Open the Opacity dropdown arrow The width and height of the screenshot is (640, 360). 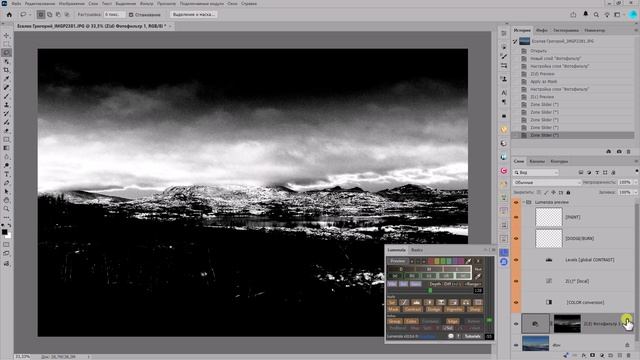point(636,182)
